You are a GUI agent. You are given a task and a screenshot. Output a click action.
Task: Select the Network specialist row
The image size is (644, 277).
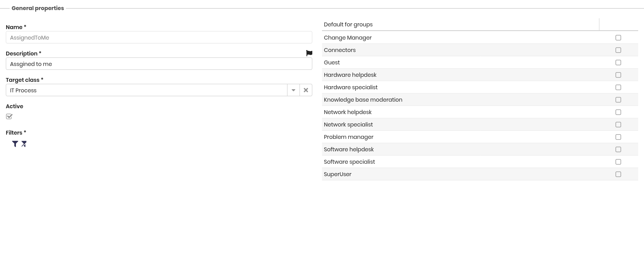tap(348, 125)
